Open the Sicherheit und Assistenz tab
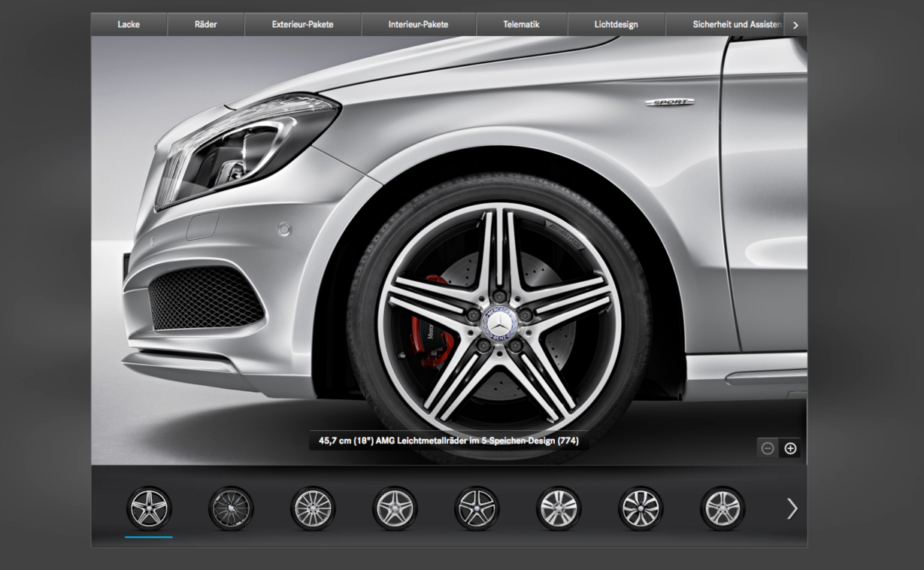Viewport: 924px width, 570px height. [724, 24]
